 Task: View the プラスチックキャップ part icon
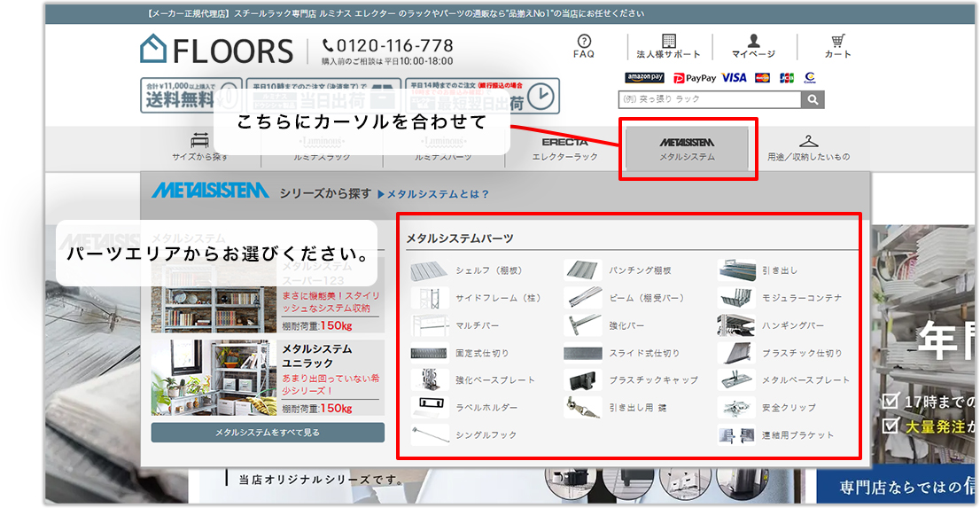pos(582,379)
